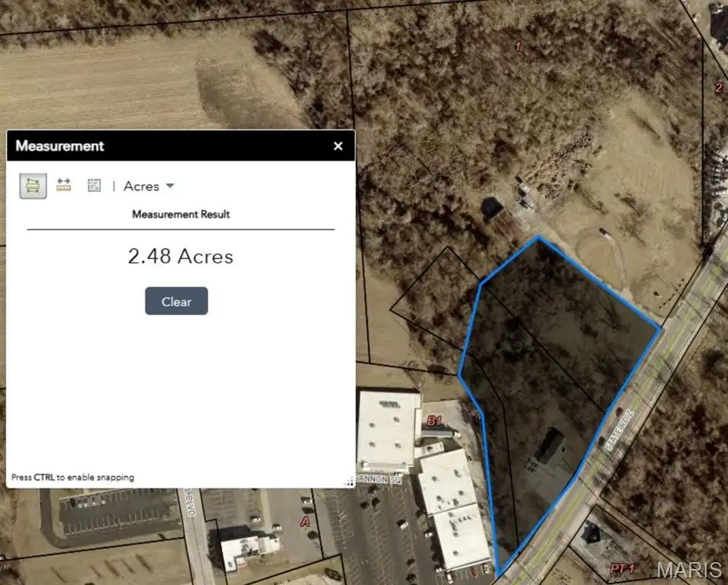Click the MARIS watermark
Screen dimensions: 728x585
point(689,570)
